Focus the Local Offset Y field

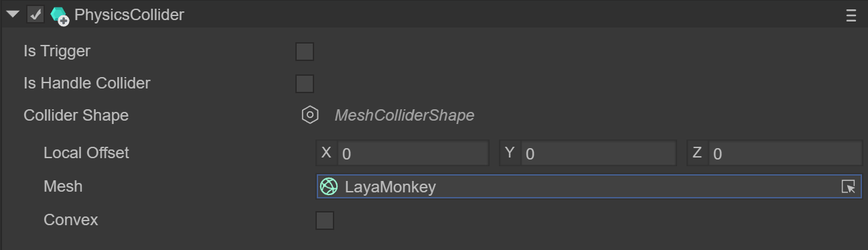pyautogui.click(x=599, y=153)
